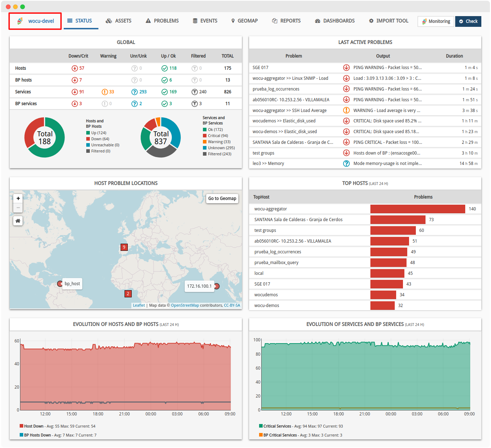Click the Duration column header
This screenshot has width=491, height=448.
(454, 56)
